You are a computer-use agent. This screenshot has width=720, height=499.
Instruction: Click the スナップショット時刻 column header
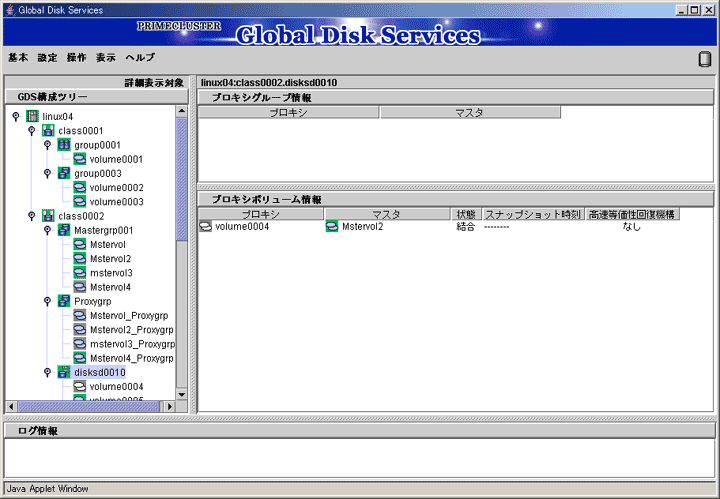click(533, 214)
